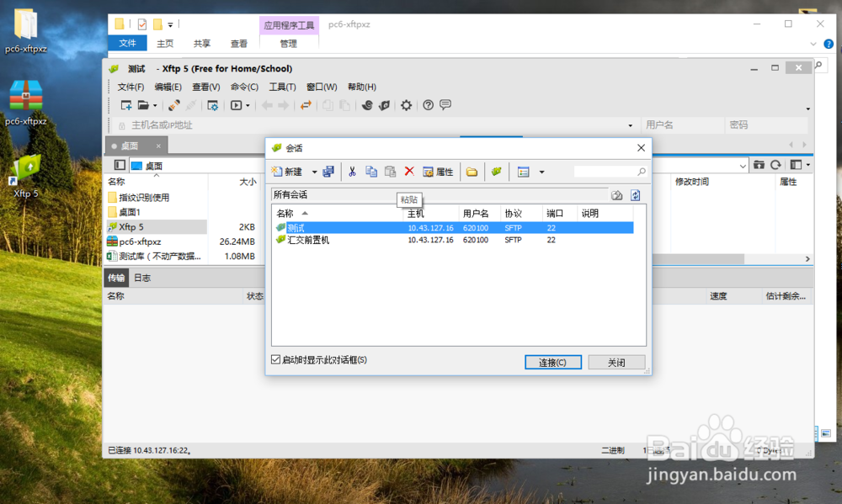Click the search magnifier in sessions dialog
842x504 pixels.
pos(641,172)
